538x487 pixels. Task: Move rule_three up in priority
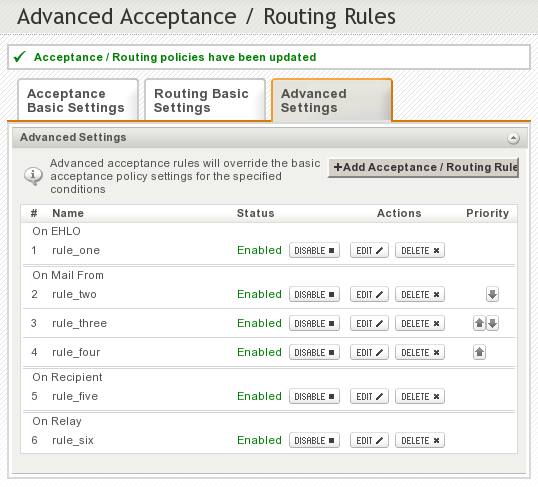tap(479, 323)
